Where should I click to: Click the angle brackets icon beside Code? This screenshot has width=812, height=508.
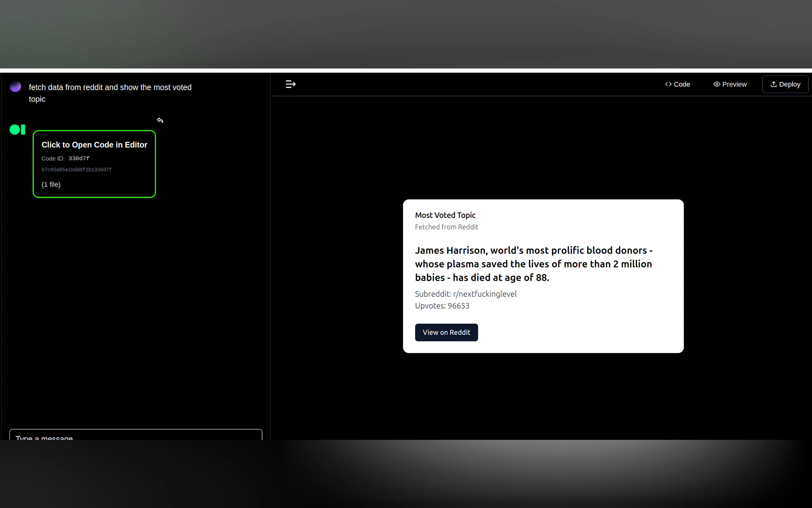tap(668, 84)
